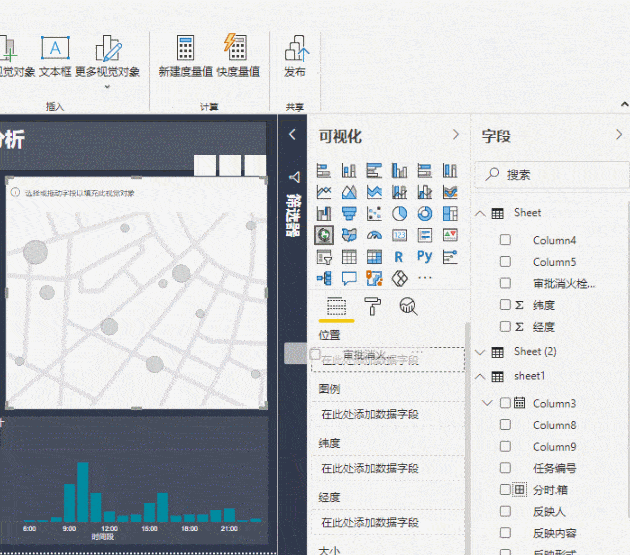
Task: Select the filled map visual
Action: click(x=349, y=235)
